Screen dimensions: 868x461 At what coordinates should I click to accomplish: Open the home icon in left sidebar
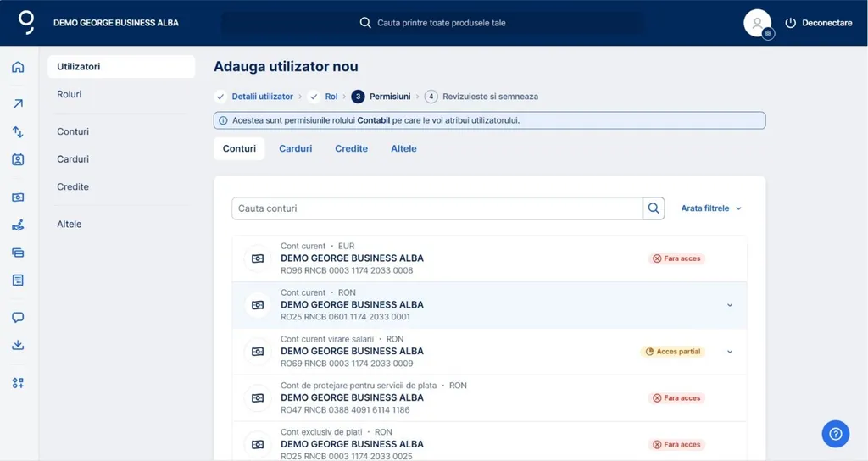point(18,68)
